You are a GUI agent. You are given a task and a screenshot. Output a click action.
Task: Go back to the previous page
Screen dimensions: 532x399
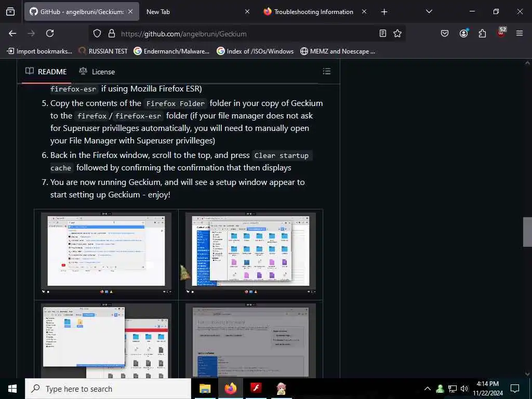tap(12, 33)
